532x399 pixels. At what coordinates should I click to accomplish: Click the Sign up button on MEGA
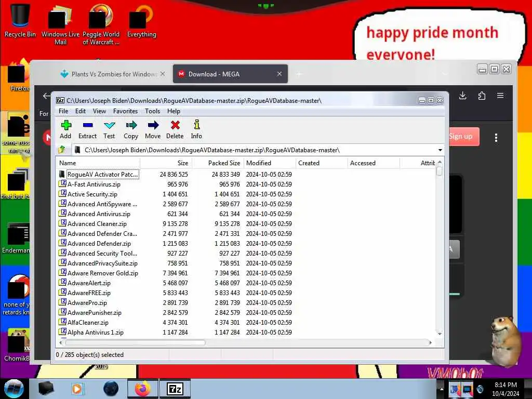point(462,137)
